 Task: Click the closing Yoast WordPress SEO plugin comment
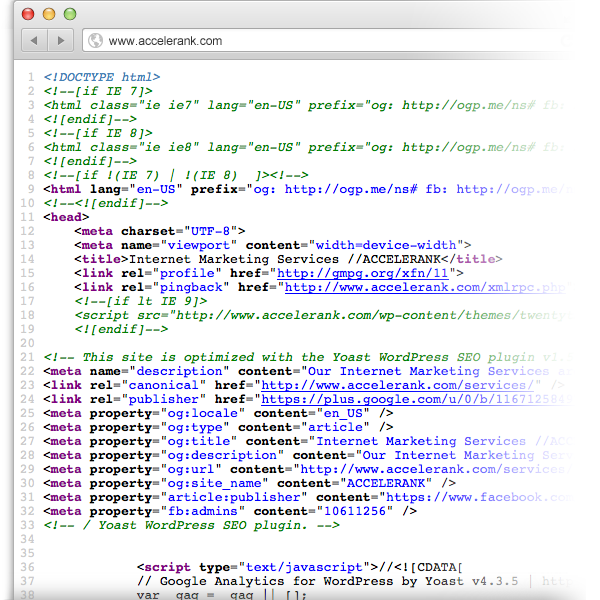click(x=191, y=525)
